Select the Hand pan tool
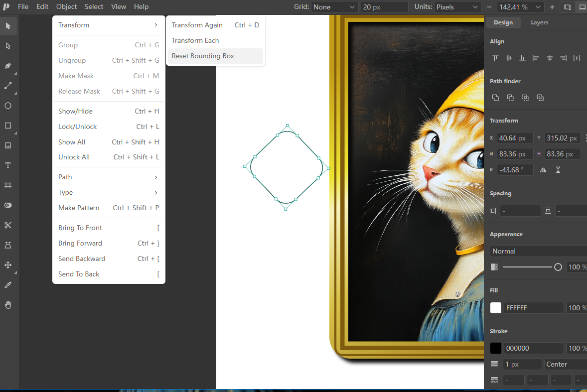587x392 pixels. [8, 305]
